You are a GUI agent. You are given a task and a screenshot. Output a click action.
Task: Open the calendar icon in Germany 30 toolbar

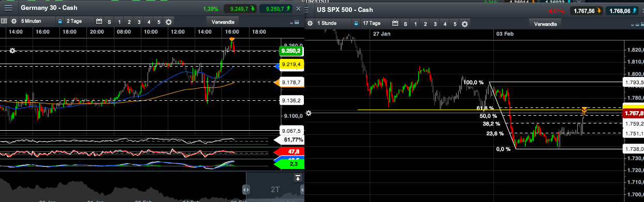click(99, 22)
